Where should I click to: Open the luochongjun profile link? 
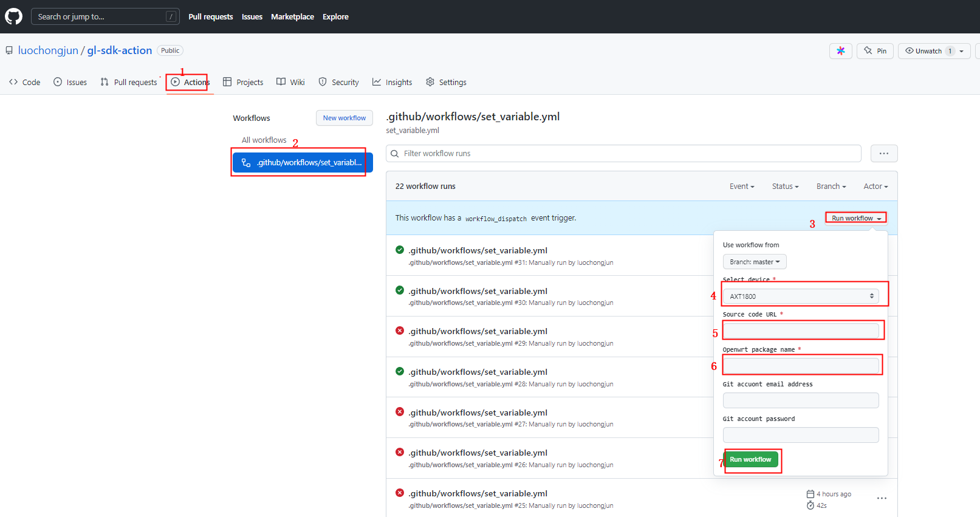(48, 50)
